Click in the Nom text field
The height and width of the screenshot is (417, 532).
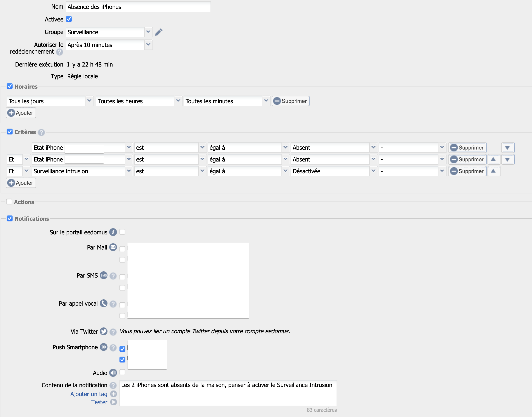pos(138,7)
